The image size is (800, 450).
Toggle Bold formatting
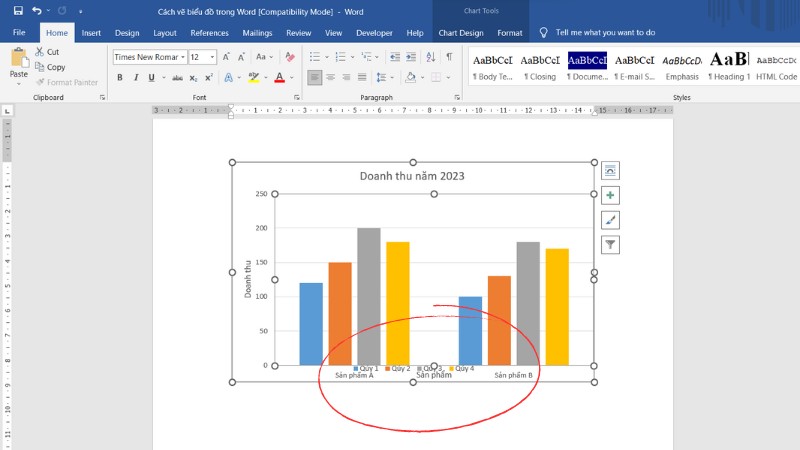(120, 78)
